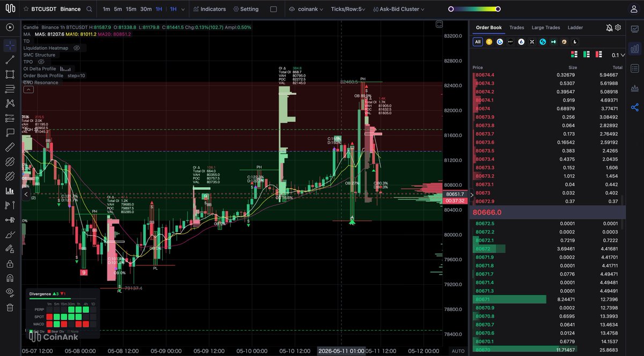This screenshot has height=356, width=644.
Task: Show both bids and asks layout
Action: click(x=574, y=55)
